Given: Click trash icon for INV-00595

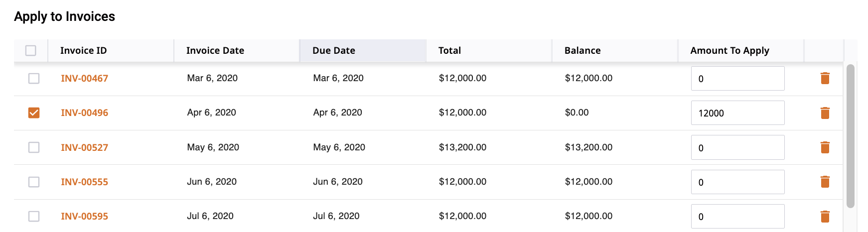Looking at the screenshot, I should 825,216.
